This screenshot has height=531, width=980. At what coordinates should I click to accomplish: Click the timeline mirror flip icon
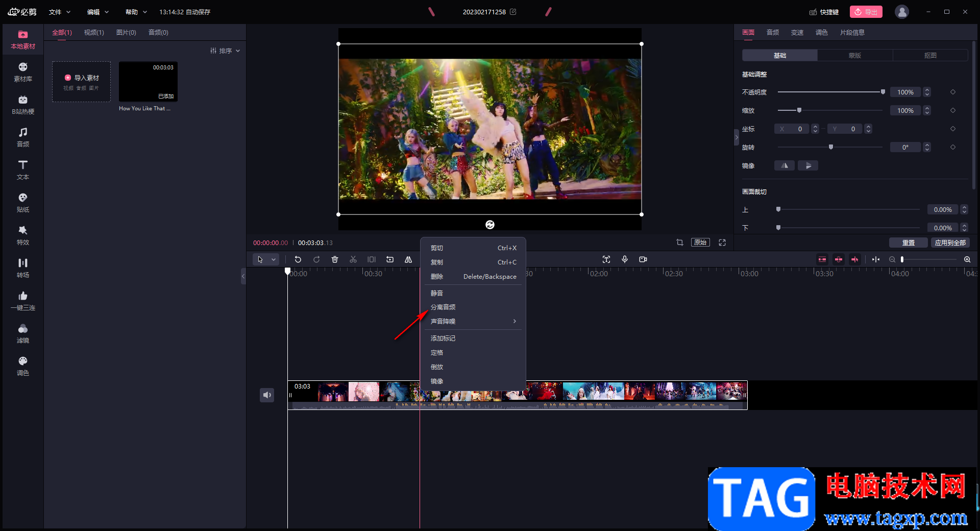click(408, 259)
